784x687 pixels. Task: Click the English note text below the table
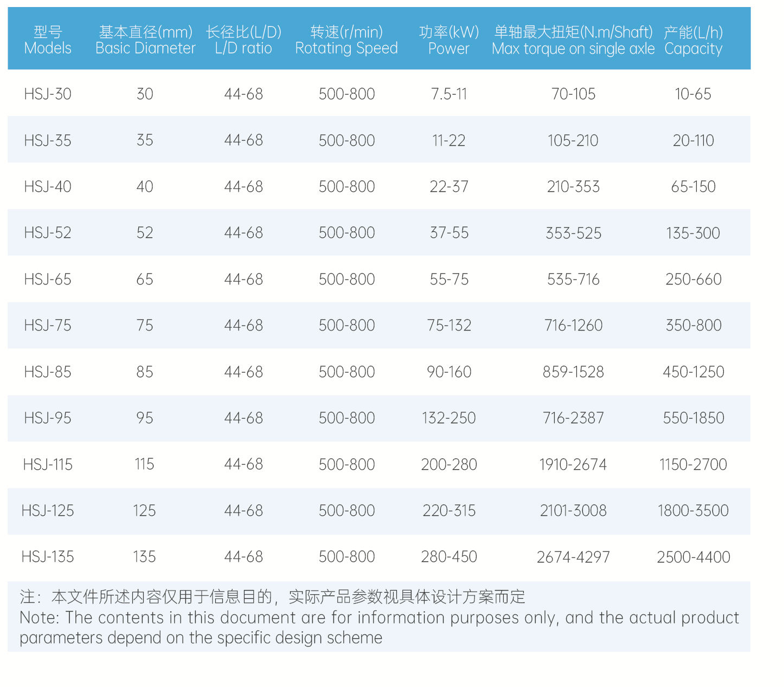point(379,627)
